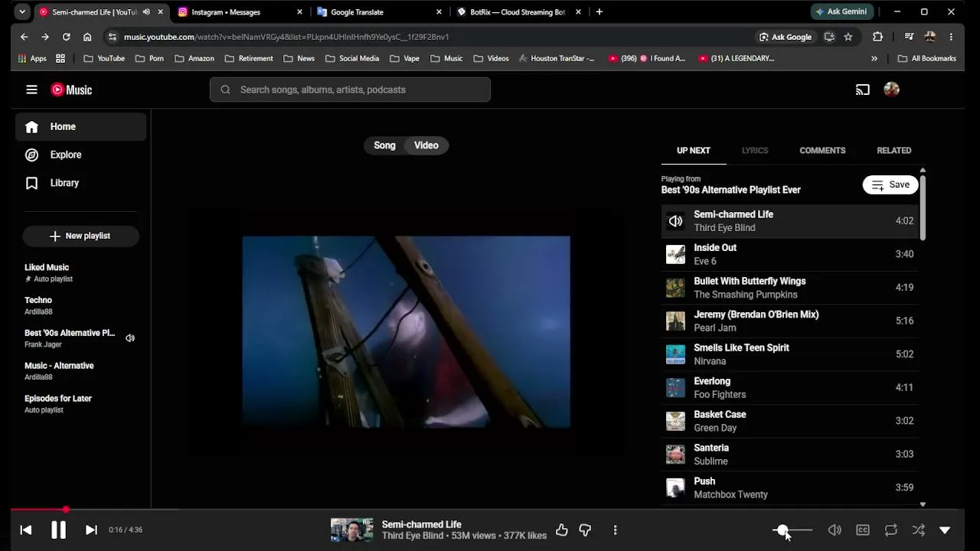980x551 pixels.
Task: Open a new browser tab
Action: [x=599, y=12]
